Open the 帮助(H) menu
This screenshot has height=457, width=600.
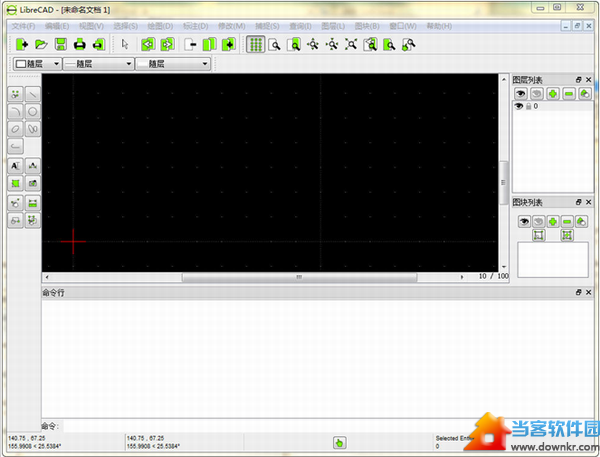[x=441, y=25]
